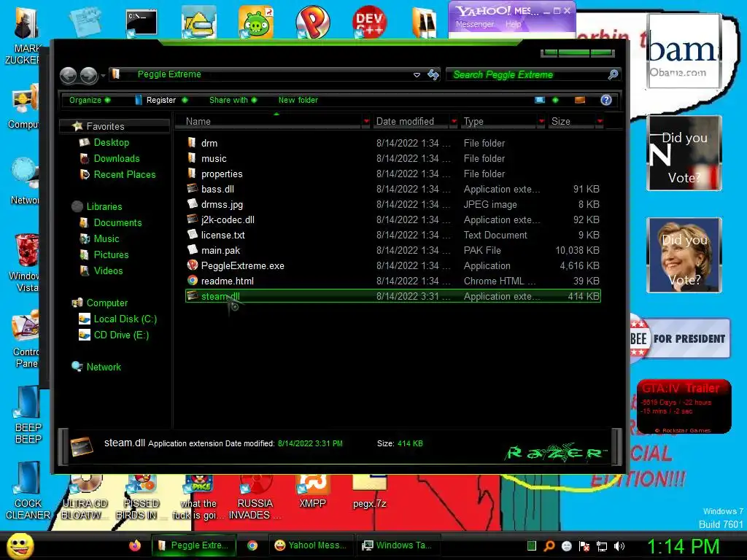Click the preview pane toggle icon
Viewport: 747px width, 560px height.
click(580, 100)
